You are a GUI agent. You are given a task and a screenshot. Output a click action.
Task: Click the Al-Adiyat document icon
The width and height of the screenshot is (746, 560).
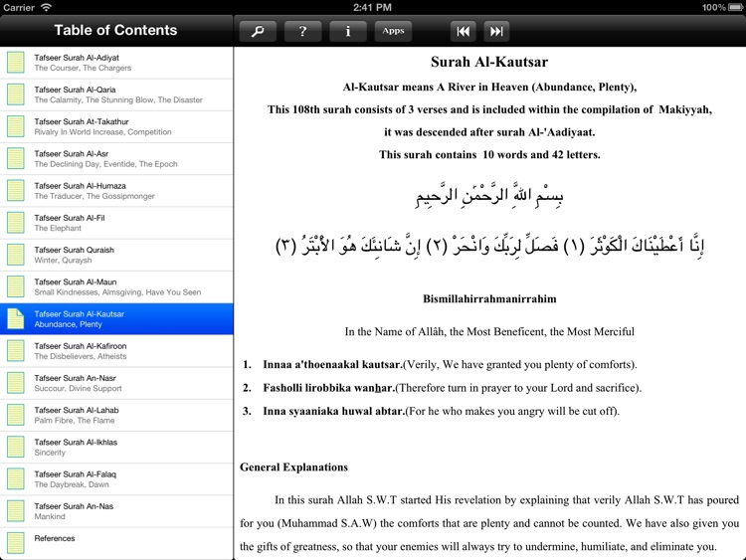[16, 63]
